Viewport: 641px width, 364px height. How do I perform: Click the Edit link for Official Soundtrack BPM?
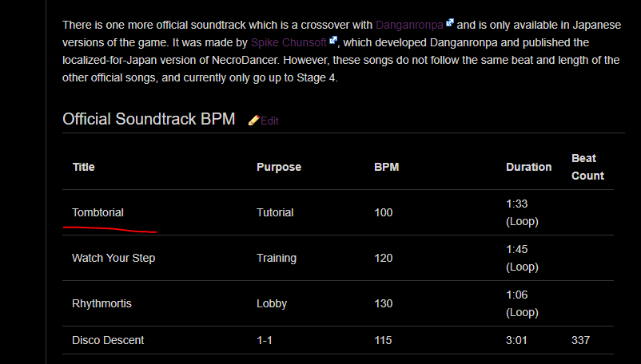pyautogui.click(x=269, y=121)
